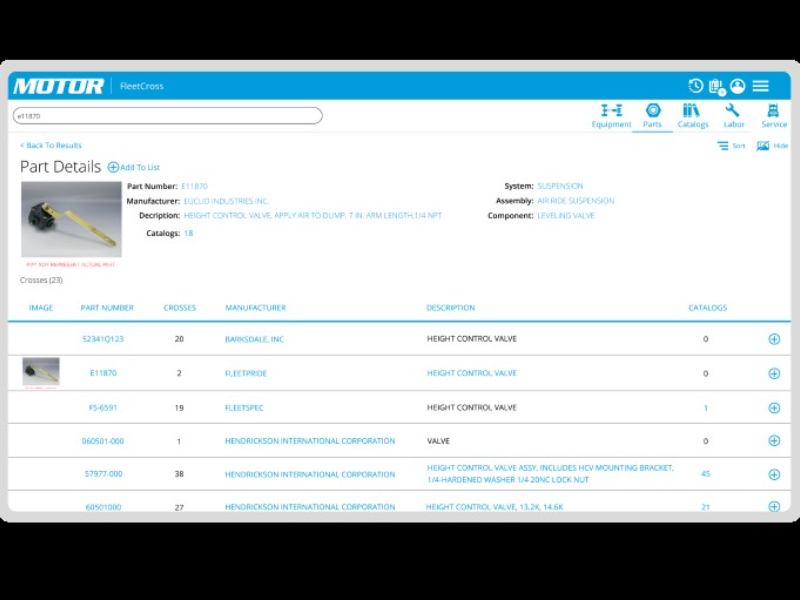Switch to the Equipment tab
The height and width of the screenshot is (600, 800).
pos(611,116)
